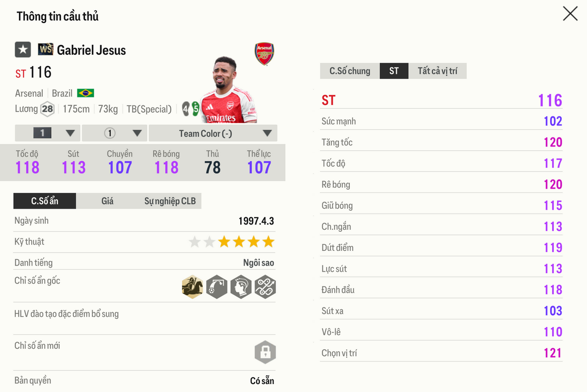Click the Gabriel Jesus player portrait
Screen dimensions: 587x392
229,90
